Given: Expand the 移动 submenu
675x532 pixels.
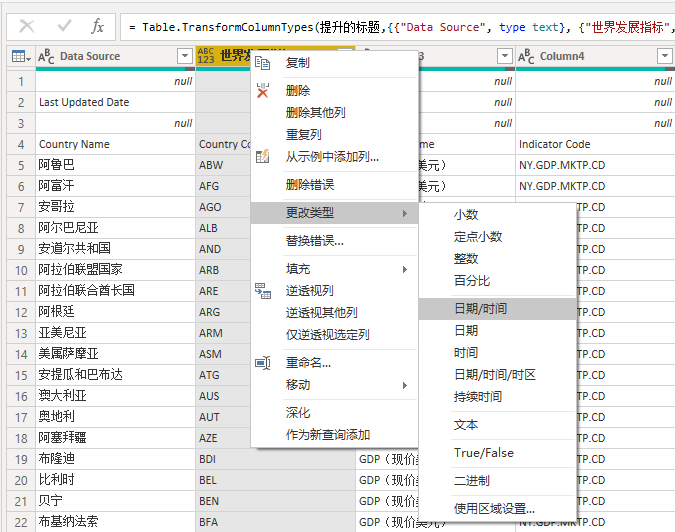Looking at the screenshot, I should [404, 385].
